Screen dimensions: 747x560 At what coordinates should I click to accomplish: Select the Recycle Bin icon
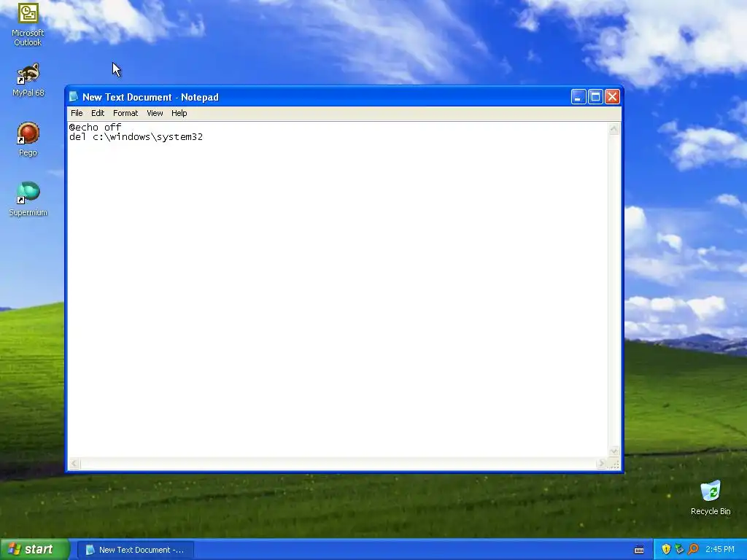pos(711,498)
